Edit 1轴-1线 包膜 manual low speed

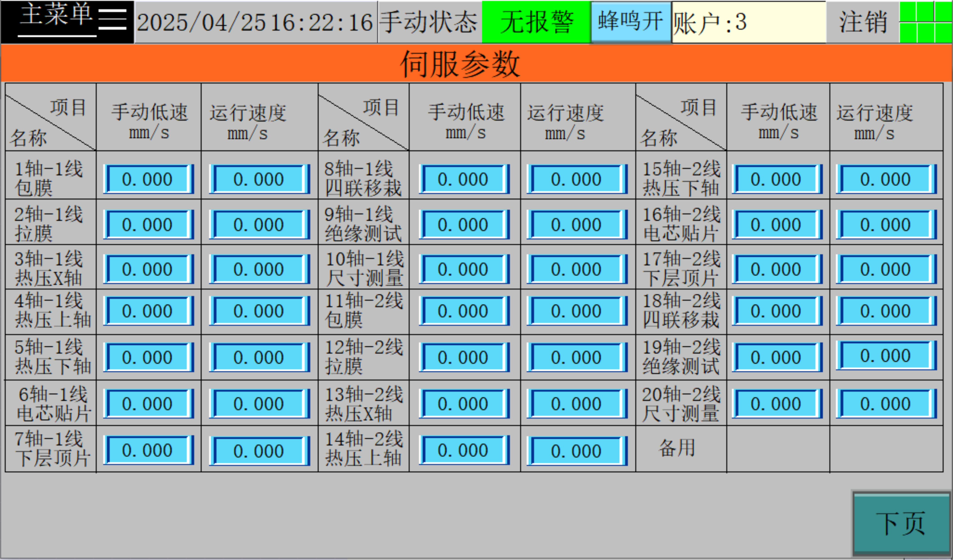148,179
